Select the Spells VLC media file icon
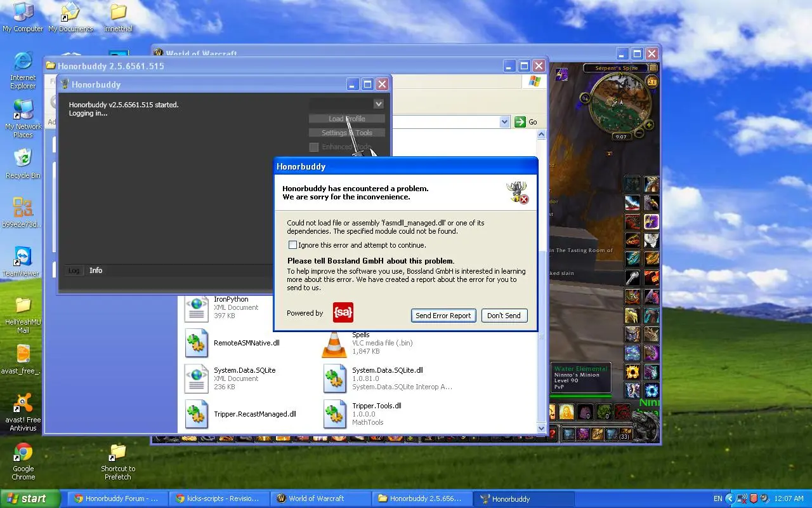The height and width of the screenshot is (508, 812). point(334,345)
